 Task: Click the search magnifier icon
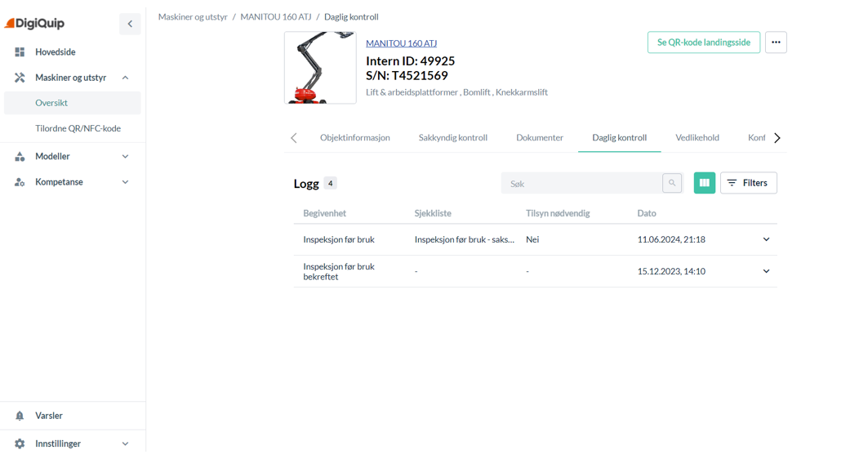coord(672,183)
